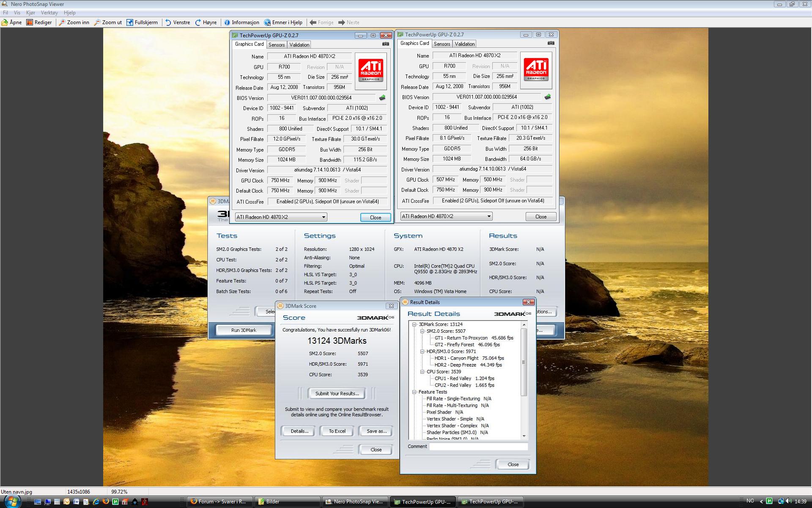Collapse the Feature Tests tree node
The width and height of the screenshot is (812, 508).
[414, 392]
